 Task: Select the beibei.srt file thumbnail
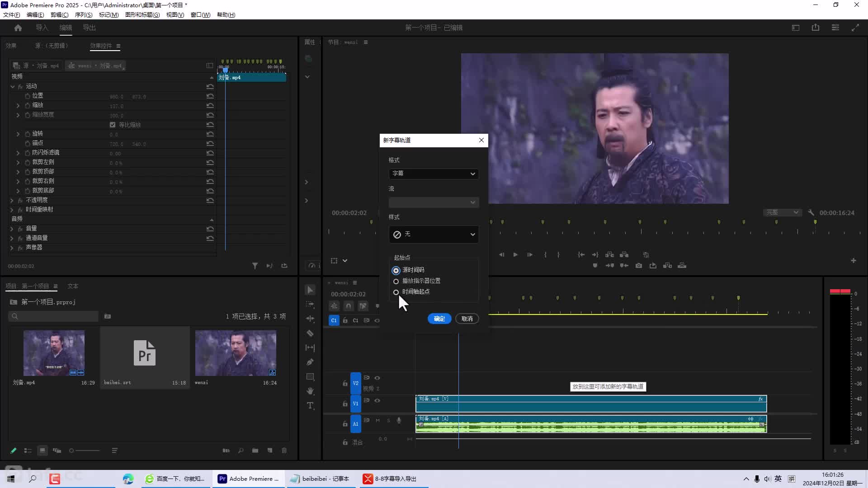[145, 353]
